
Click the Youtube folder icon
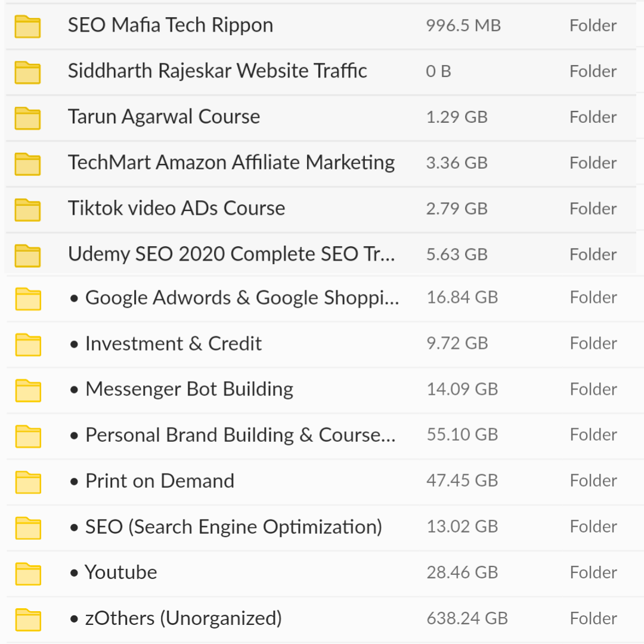point(29,574)
